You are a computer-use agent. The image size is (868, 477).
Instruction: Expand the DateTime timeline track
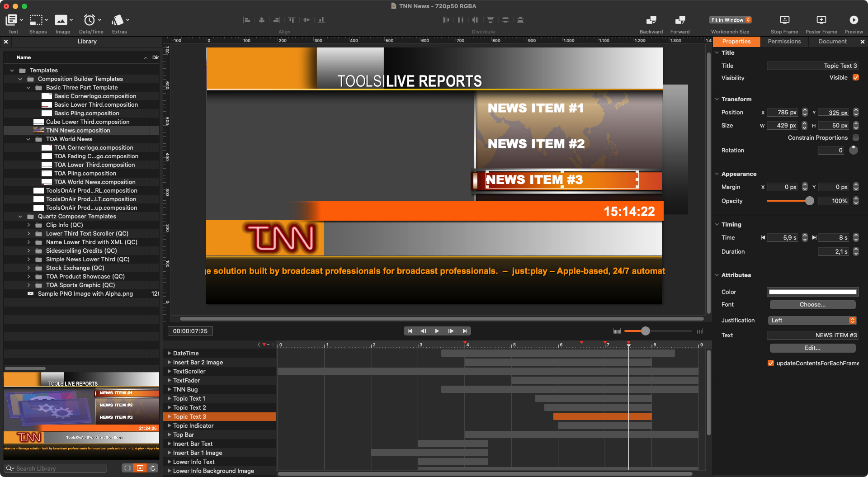click(x=169, y=353)
